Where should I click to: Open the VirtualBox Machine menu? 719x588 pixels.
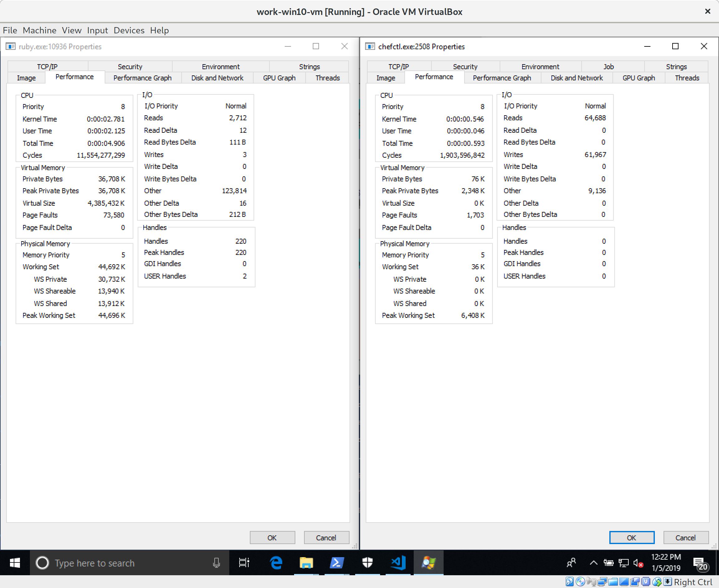(39, 30)
